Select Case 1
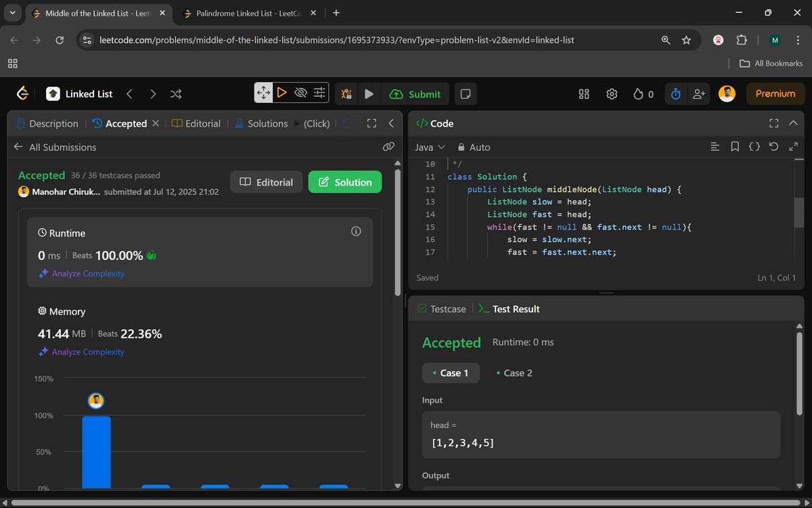 [x=451, y=373]
